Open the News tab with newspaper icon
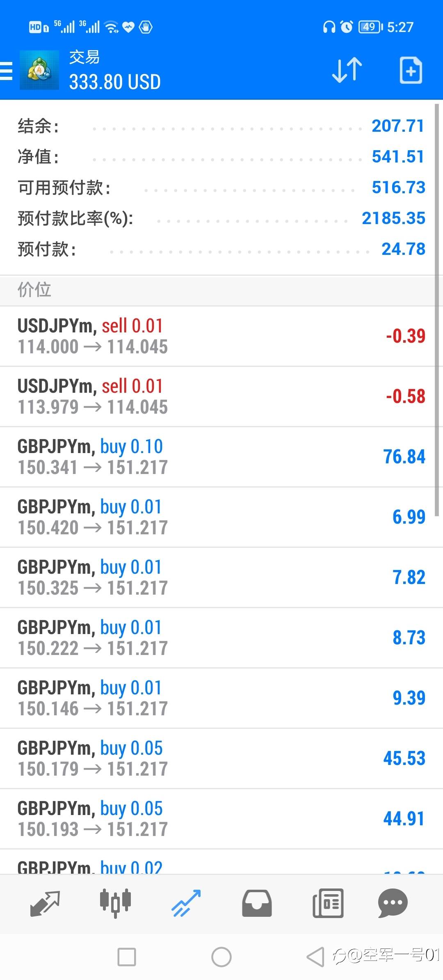 click(x=328, y=904)
